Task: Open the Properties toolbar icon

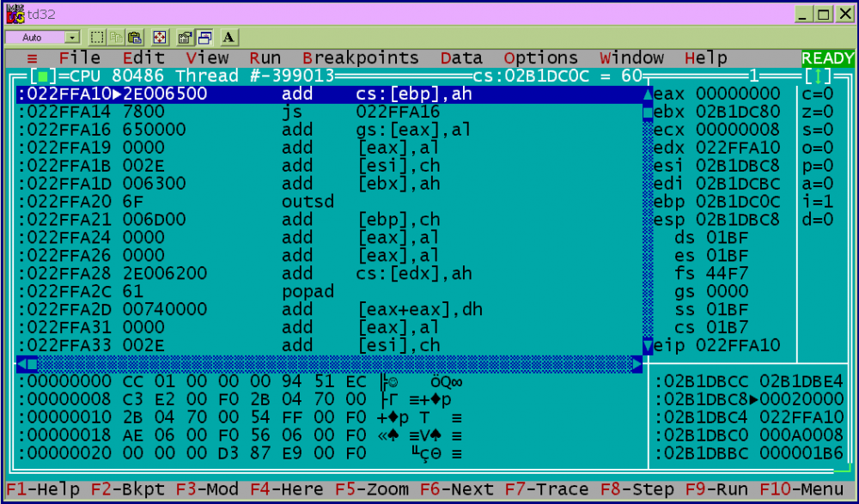Action: pos(184,38)
